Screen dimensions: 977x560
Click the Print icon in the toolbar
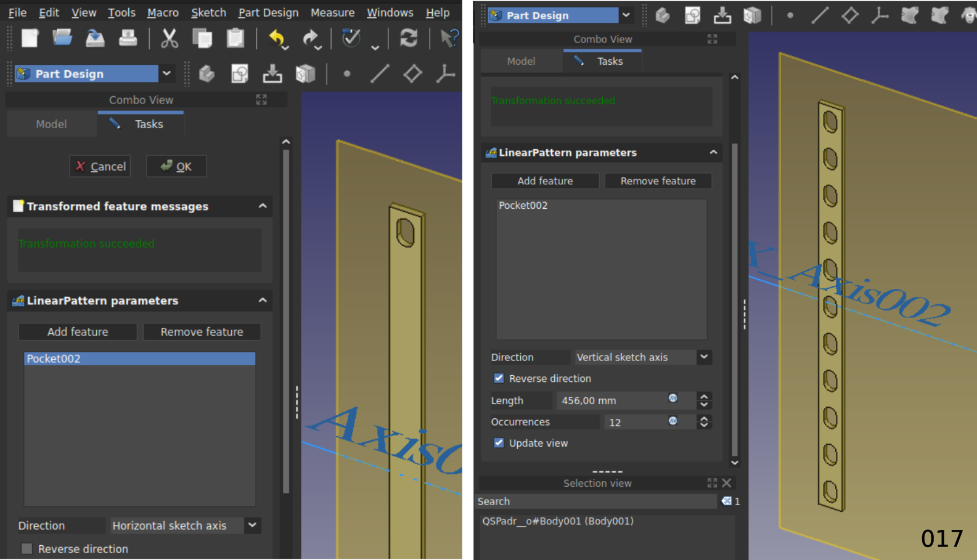click(x=128, y=38)
